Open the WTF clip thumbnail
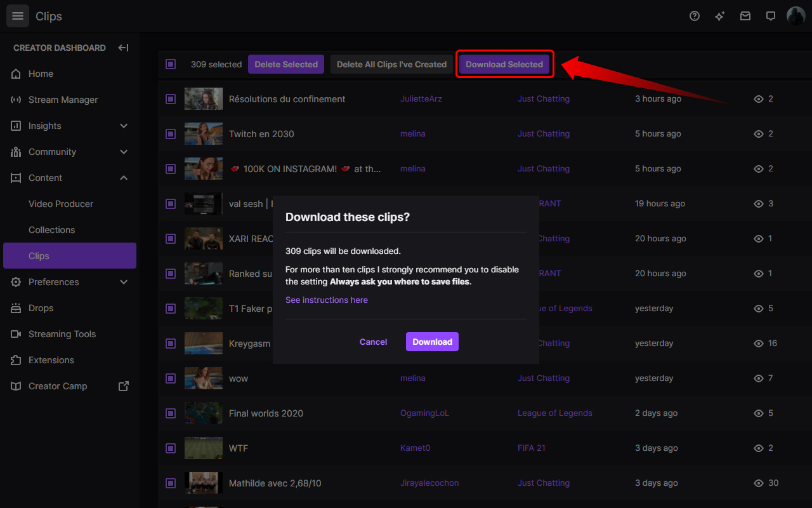 pos(204,448)
